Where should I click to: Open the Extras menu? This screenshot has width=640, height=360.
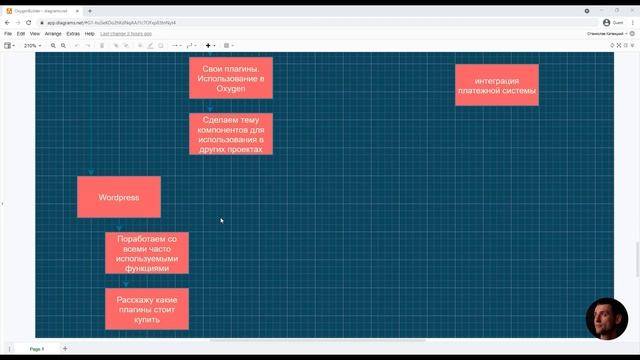point(73,34)
